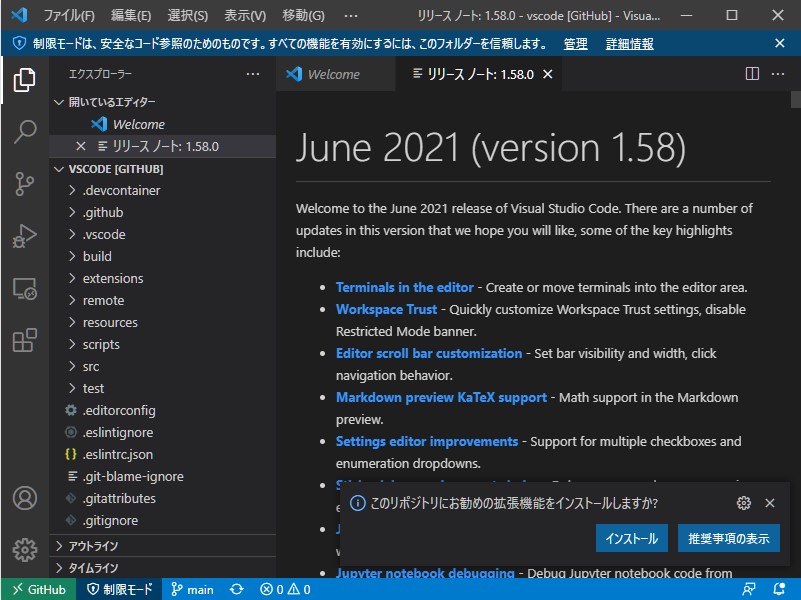
Task: Click the Remote Explorer icon
Action: (23, 287)
